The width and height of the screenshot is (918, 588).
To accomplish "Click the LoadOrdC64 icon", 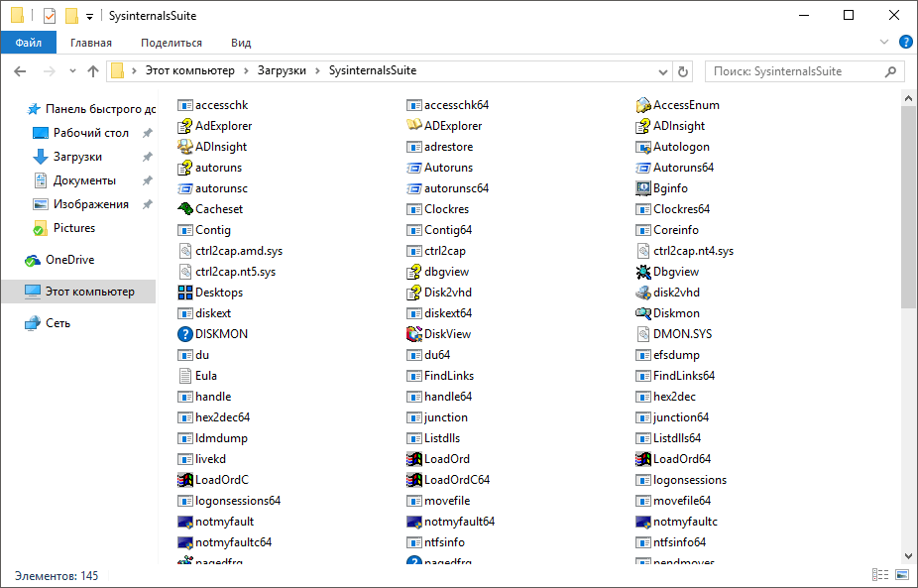I will (414, 480).
